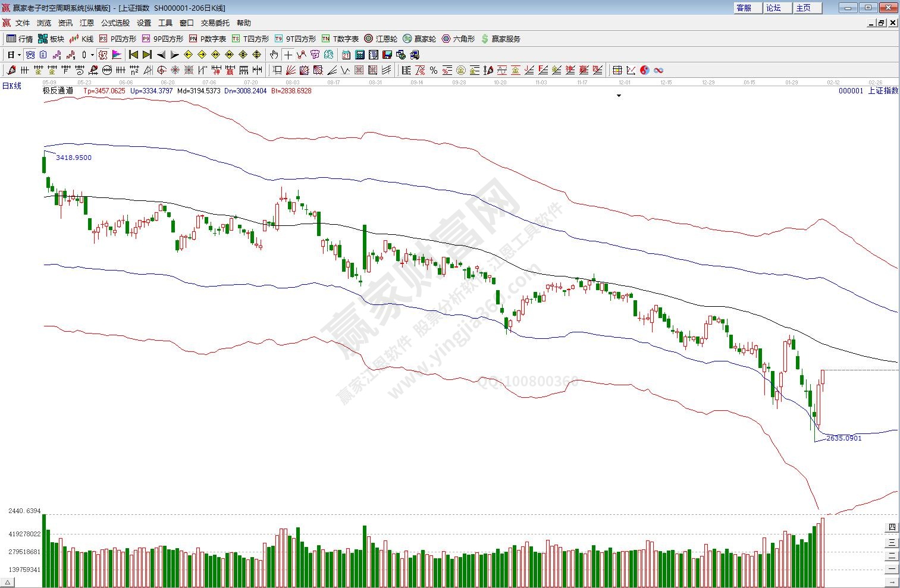Click the infinity symbol tool icon
The height and width of the screenshot is (588, 900).
click(x=658, y=70)
